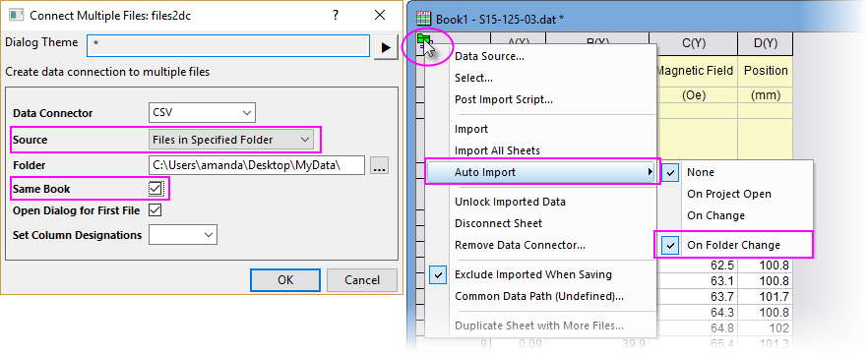Image resolution: width=868 pixels, height=355 pixels.
Task: Click the Dialog Theme input field
Action: (228, 46)
